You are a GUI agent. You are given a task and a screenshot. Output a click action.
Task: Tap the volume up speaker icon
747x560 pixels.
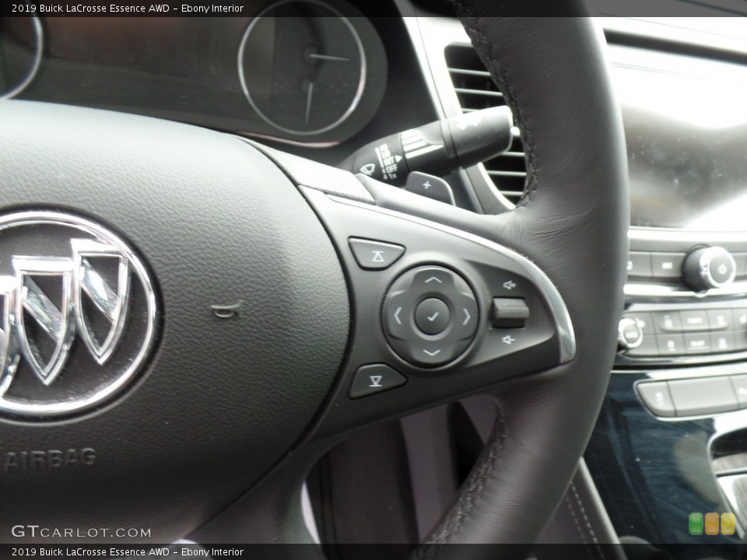point(509,285)
